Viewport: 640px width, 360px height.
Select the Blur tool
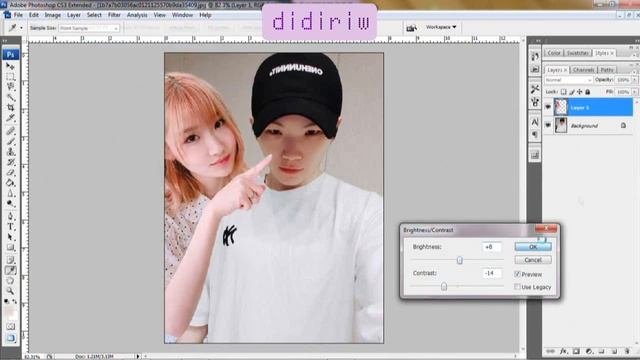point(10,193)
